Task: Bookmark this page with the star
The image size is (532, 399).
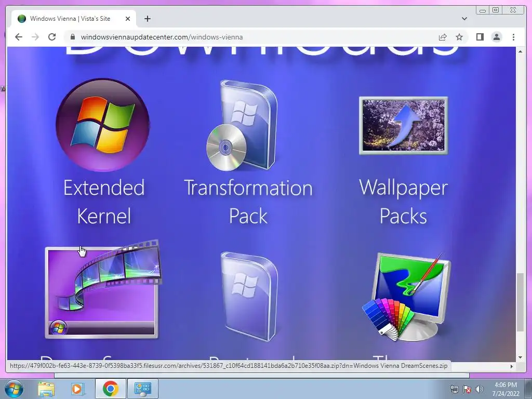Action: [459, 37]
